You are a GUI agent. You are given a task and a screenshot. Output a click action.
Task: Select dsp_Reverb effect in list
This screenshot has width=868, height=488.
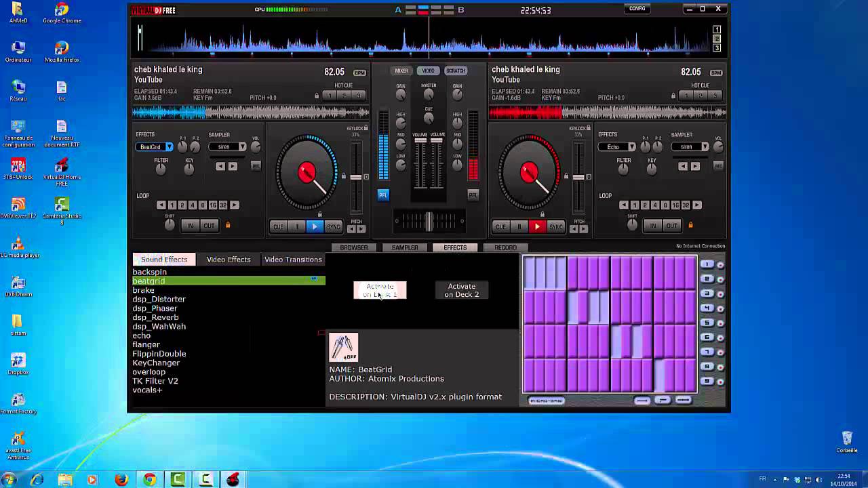(156, 317)
